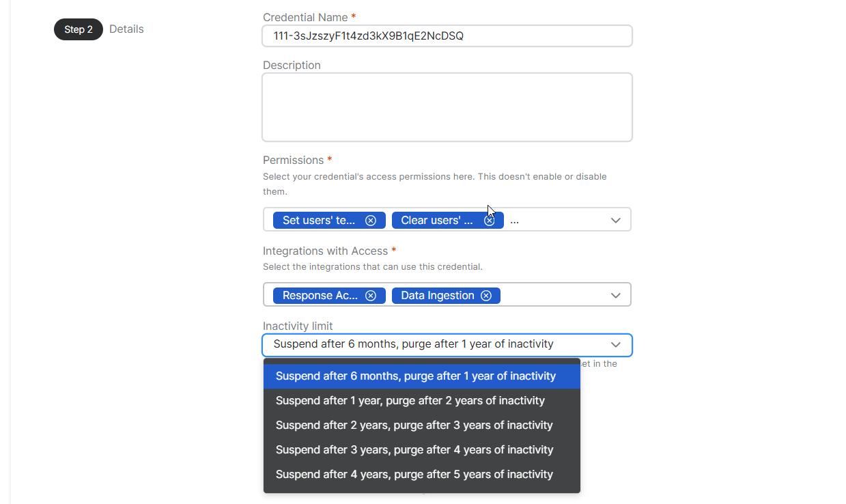Open the Integrations with Access dropdown arrow
The height and width of the screenshot is (504, 846).
615,296
